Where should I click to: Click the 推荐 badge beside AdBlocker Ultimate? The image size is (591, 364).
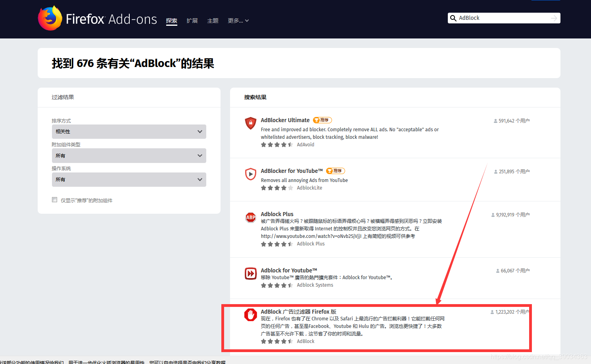click(322, 120)
